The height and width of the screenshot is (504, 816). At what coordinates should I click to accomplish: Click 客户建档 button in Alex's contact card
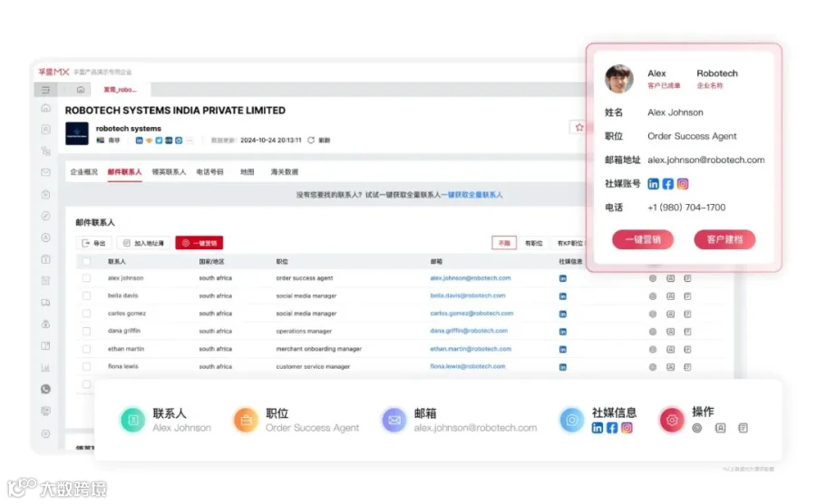click(724, 239)
